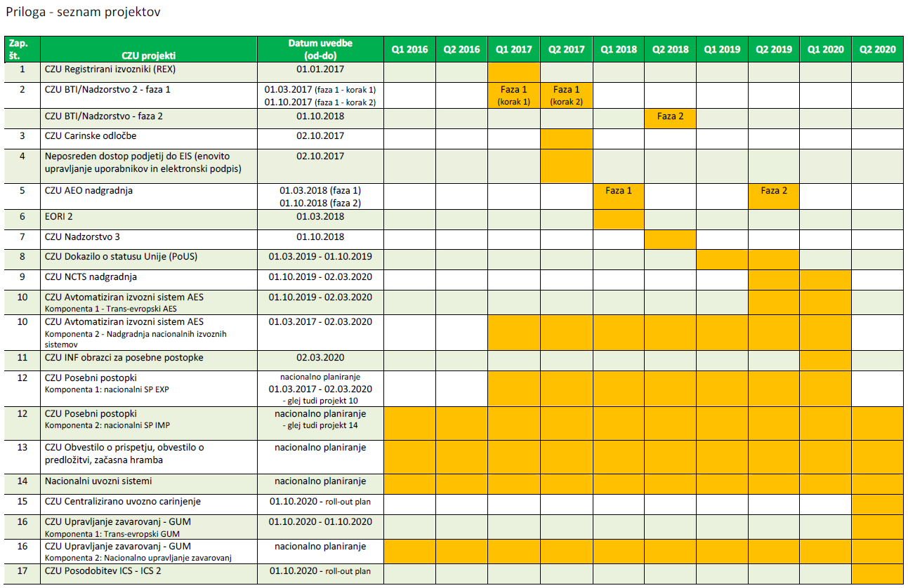Click '- glej tudi projekt 14' note
Screen dimensions: 908x588
(x=320, y=425)
